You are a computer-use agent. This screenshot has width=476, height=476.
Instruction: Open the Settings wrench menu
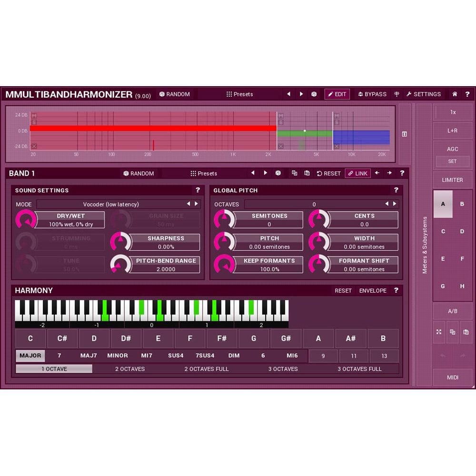(423, 94)
